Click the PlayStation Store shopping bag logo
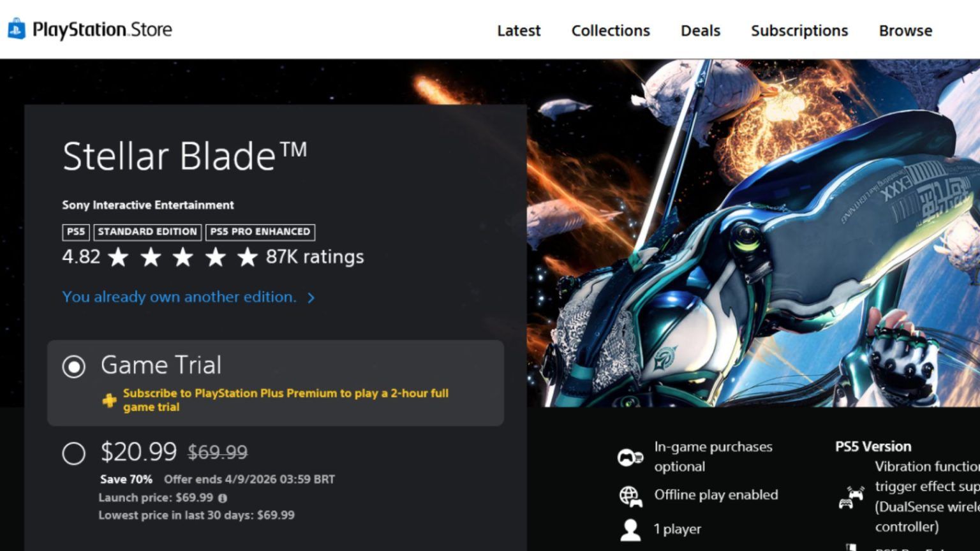This screenshot has height=551, width=980. 17,29
